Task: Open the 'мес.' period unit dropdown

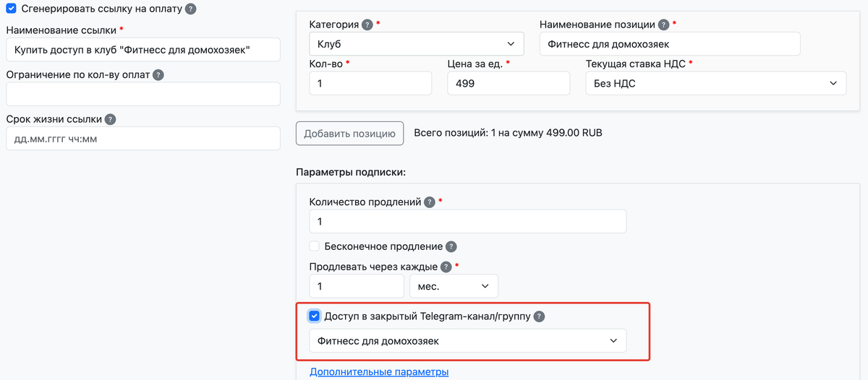Action: (x=454, y=286)
